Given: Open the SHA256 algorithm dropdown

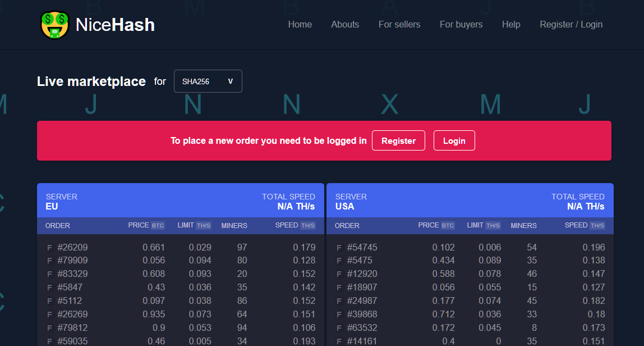Looking at the screenshot, I should pos(208,81).
